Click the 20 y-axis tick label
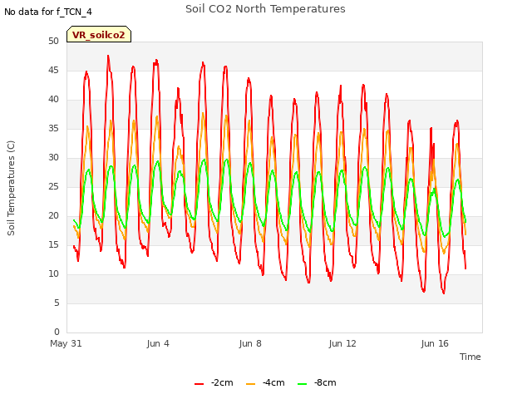Screen dimensions: 532x399 (x=53, y=216)
